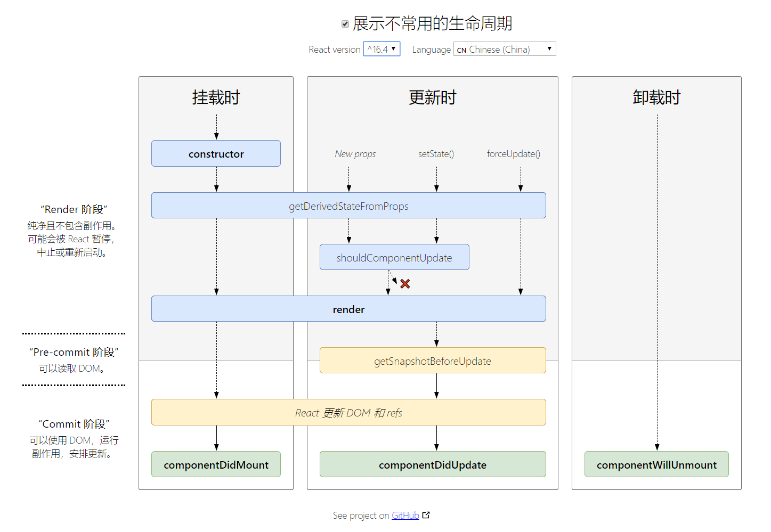Click the 挂载时 column heading
Image resolution: width=771 pixels, height=532 pixels.
(216, 97)
